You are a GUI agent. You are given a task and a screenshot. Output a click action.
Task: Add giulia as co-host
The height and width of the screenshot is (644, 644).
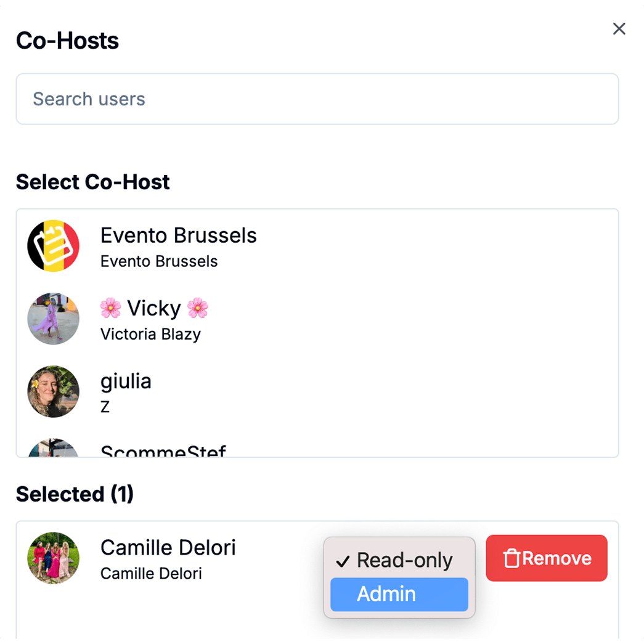(126, 381)
